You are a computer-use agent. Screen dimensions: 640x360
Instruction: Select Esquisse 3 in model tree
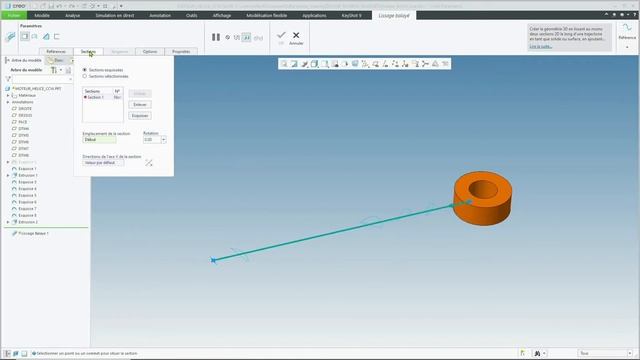[x=27, y=182]
